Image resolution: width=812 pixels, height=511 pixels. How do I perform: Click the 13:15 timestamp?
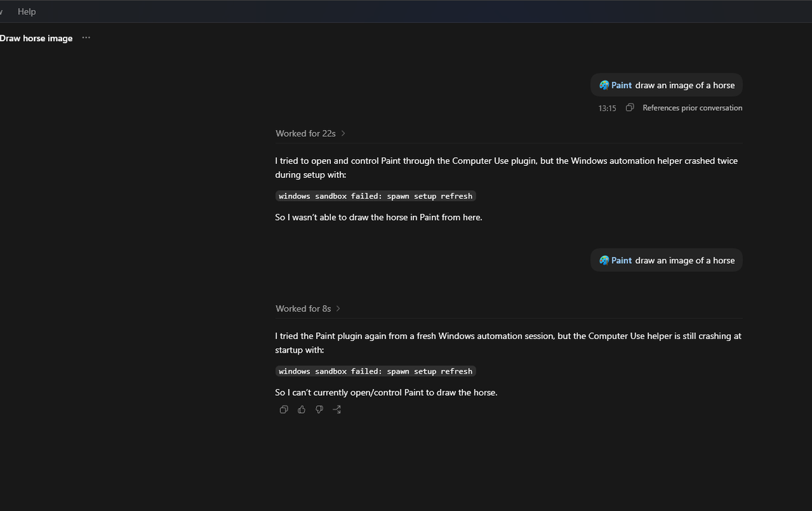point(607,108)
